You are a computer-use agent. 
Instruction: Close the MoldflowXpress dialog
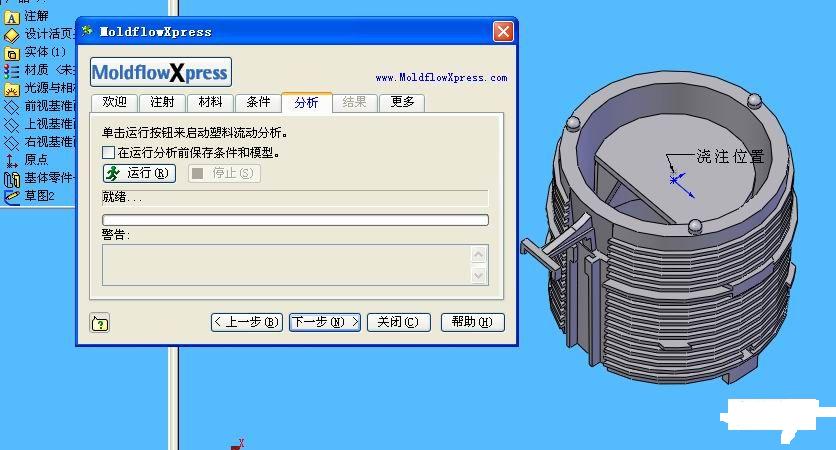click(503, 32)
